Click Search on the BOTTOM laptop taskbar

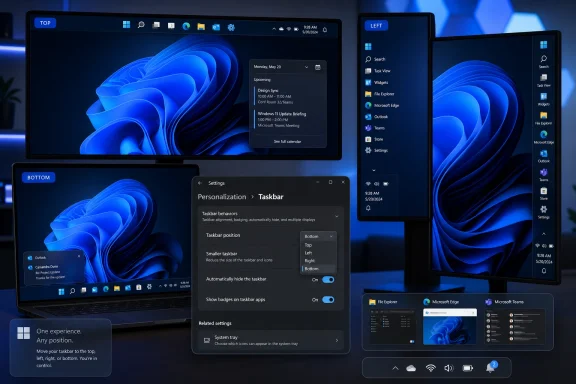click(72, 291)
